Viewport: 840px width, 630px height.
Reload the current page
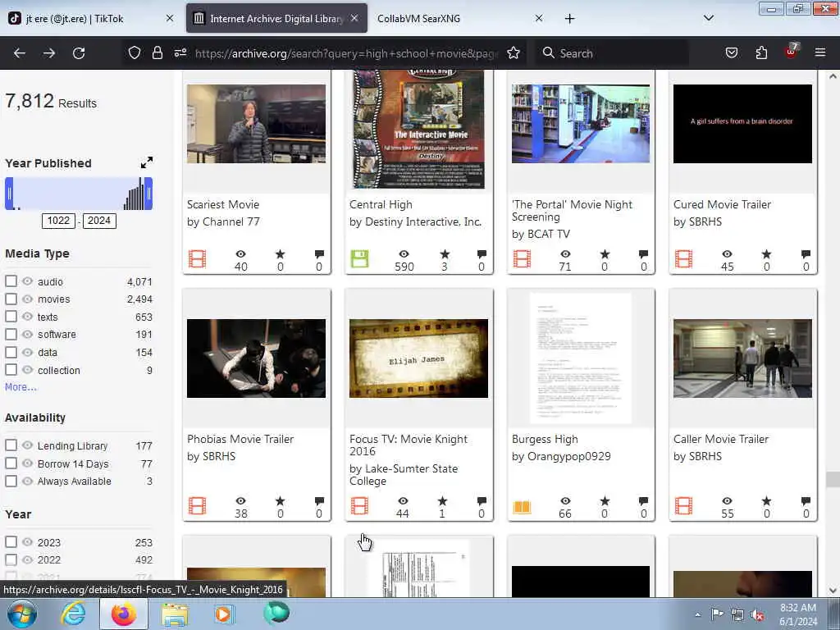tap(79, 53)
